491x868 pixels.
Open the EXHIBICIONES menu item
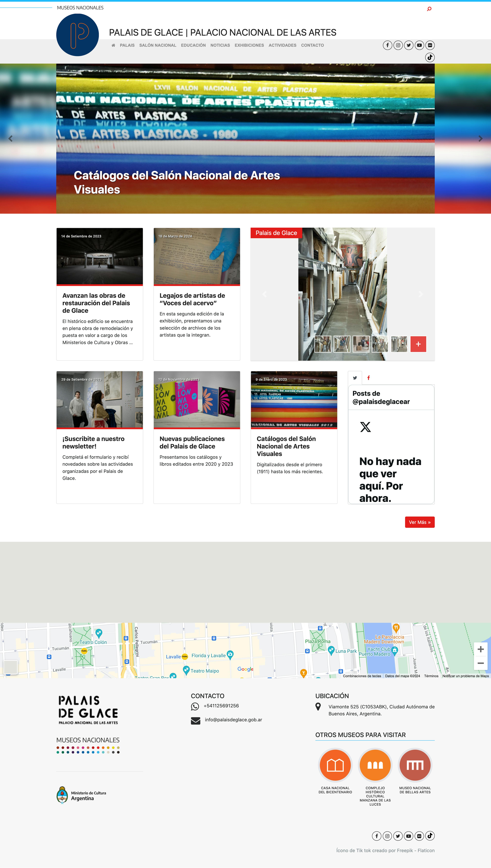coord(249,45)
